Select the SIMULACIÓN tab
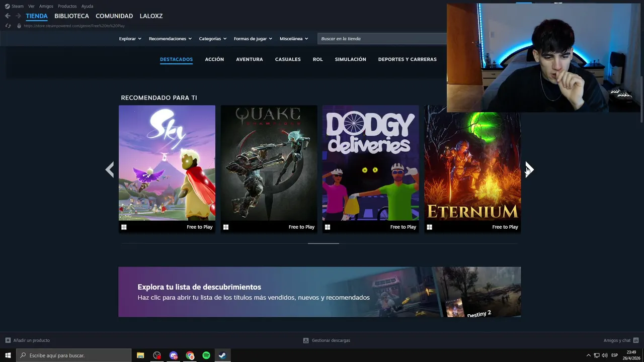644x362 pixels. coord(351,59)
